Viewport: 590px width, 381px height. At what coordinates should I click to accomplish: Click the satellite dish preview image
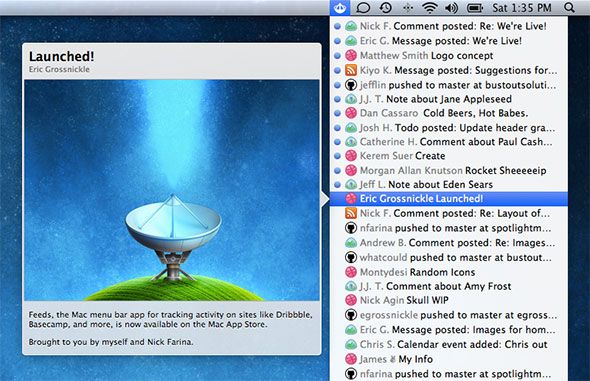[172, 190]
